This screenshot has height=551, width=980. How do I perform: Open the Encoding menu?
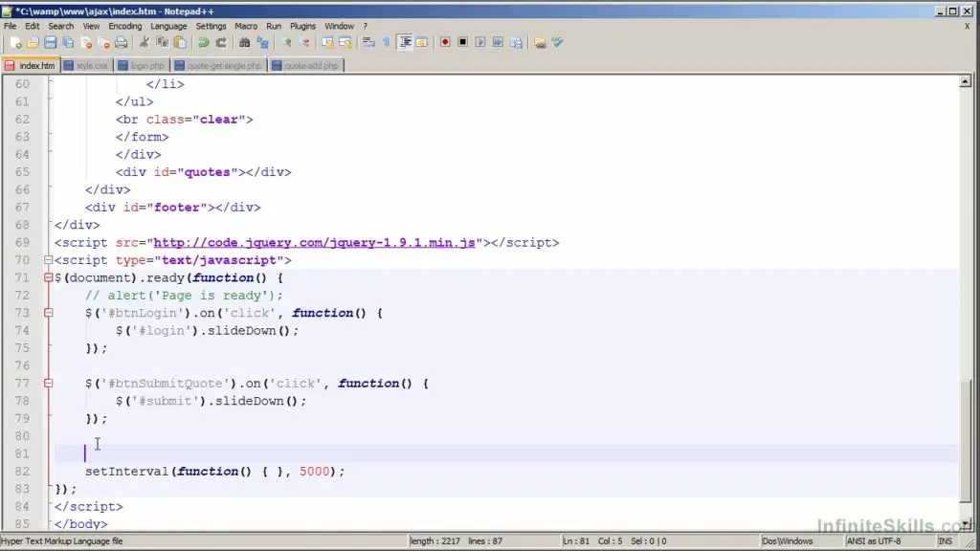125,26
